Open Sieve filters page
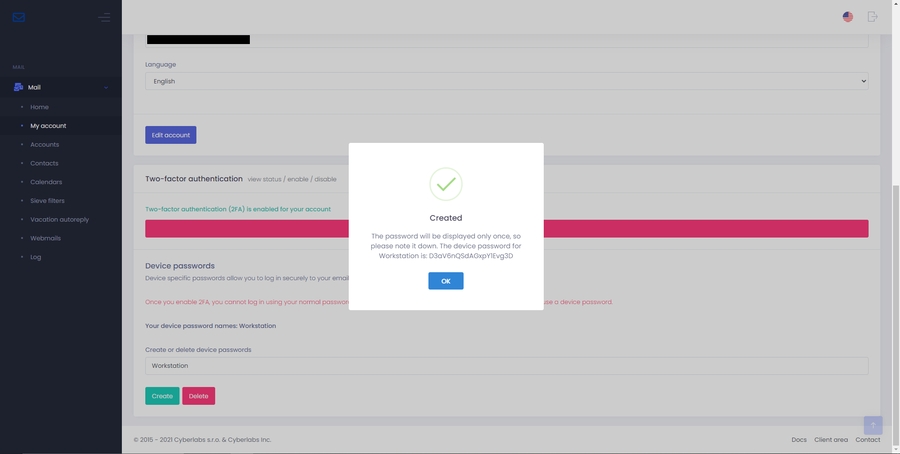 click(x=47, y=201)
